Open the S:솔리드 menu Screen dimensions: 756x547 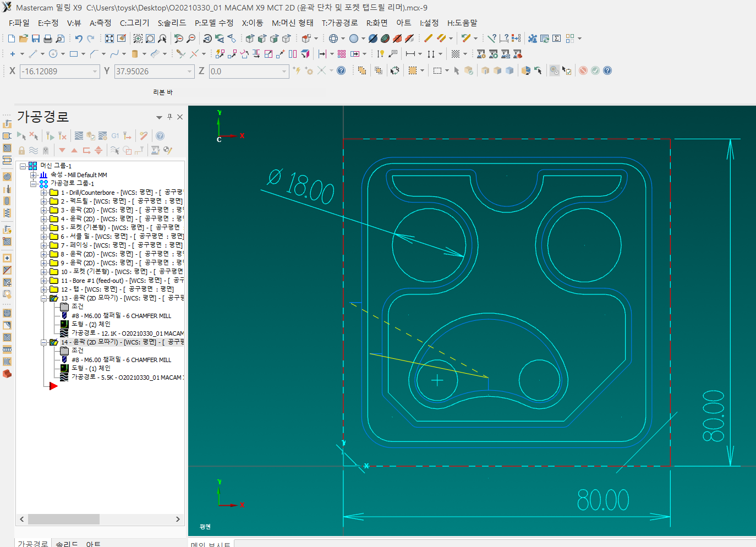[x=172, y=23]
